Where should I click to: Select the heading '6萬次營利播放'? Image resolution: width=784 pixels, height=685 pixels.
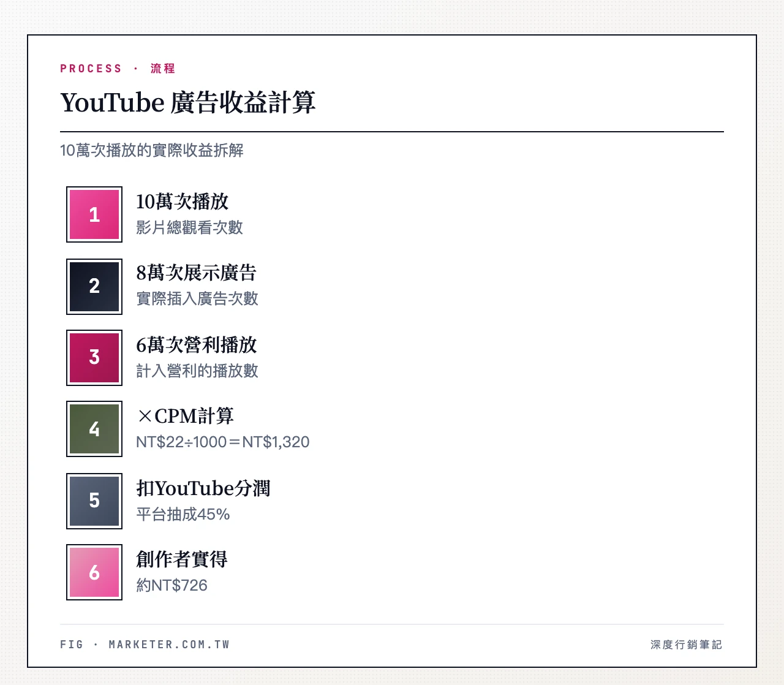coord(196,345)
